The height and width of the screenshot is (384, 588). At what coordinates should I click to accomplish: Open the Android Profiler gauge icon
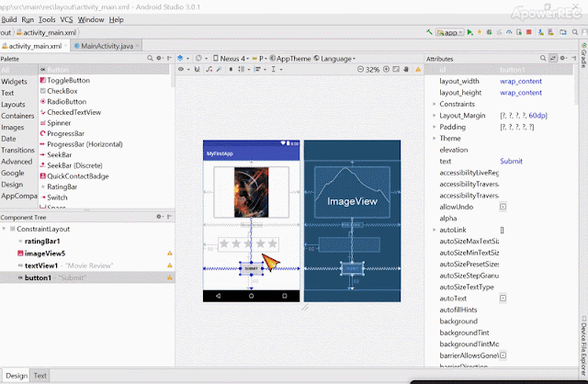(x=509, y=32)
